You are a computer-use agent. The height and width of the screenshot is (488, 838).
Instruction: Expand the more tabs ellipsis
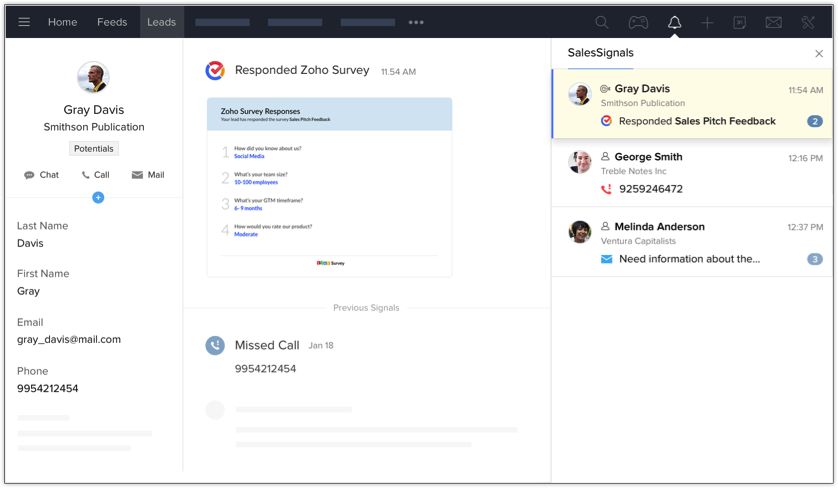pos(416,22)
